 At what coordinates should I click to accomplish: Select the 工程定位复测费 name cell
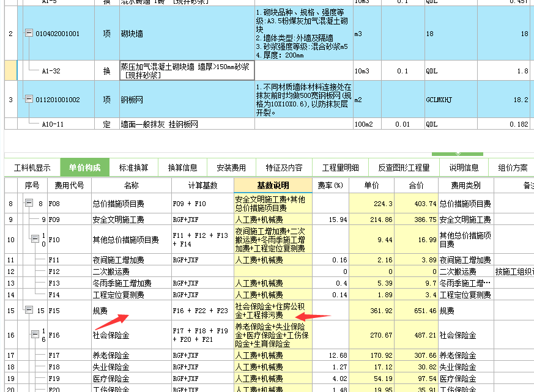click(132, 295)
